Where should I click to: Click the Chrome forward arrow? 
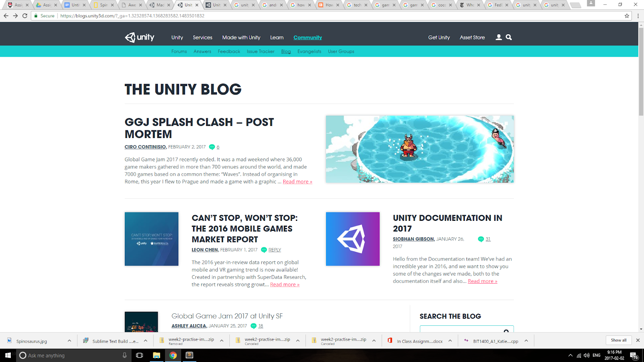coord(15,16)
